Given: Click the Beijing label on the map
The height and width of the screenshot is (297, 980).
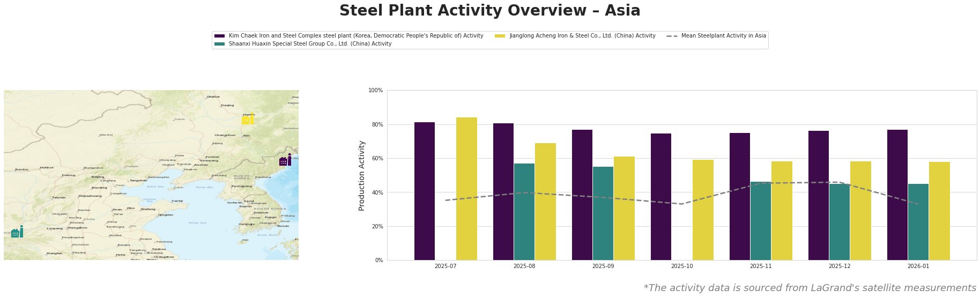Looking at the screenshot, I should click(98, 177).
